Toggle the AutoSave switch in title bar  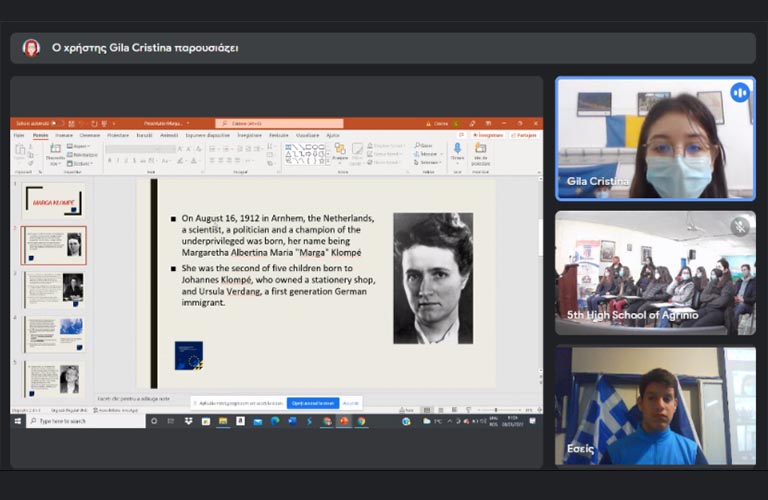tap(58, 124)
